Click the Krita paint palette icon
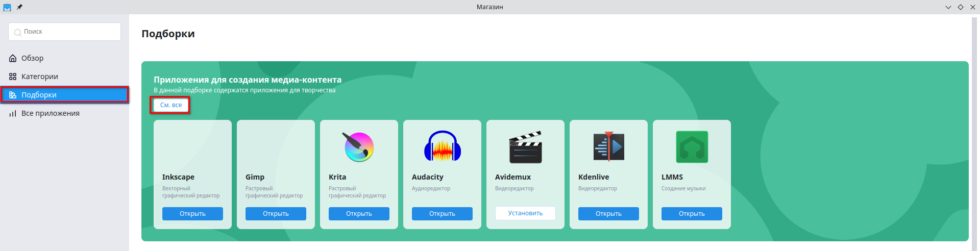This screenshot has height=251, width=980. 359,147
